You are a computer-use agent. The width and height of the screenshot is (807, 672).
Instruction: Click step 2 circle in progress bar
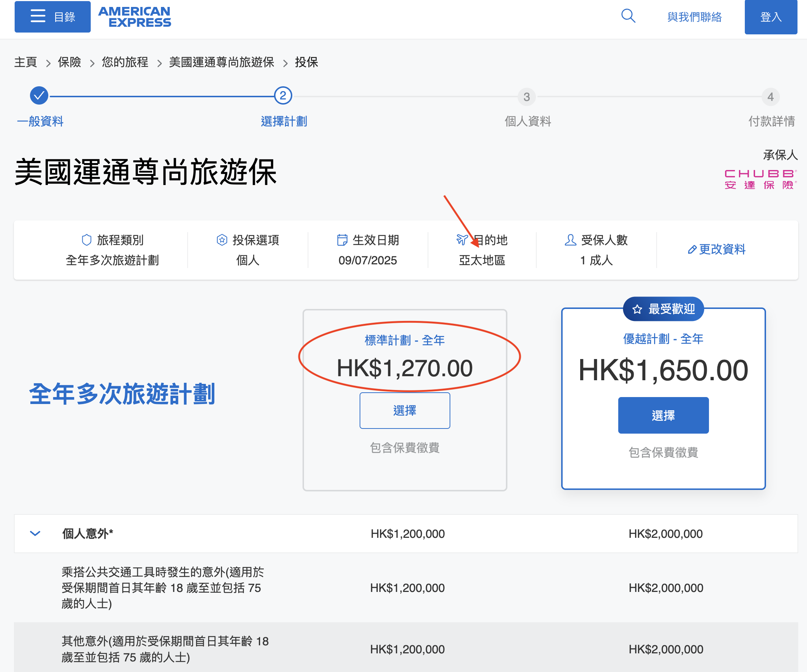283,96
